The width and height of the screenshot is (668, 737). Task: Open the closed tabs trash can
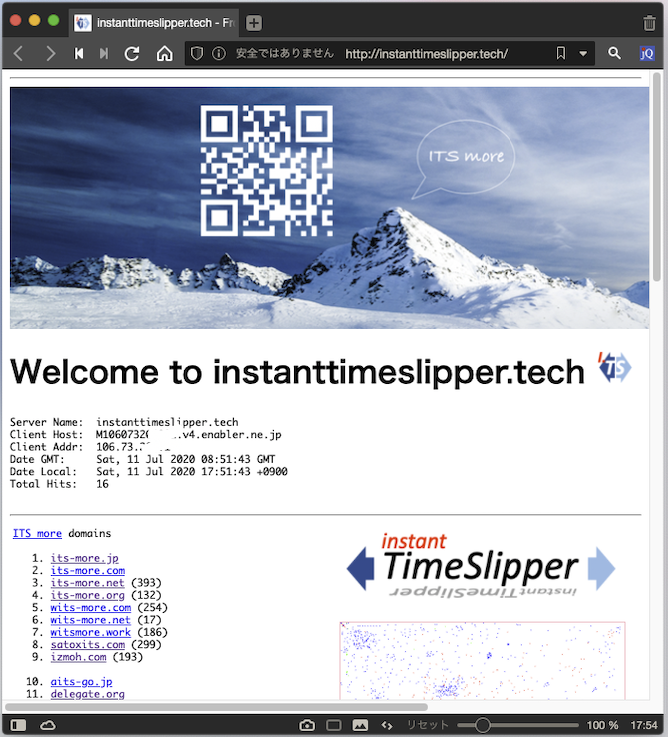click(649, 23)
